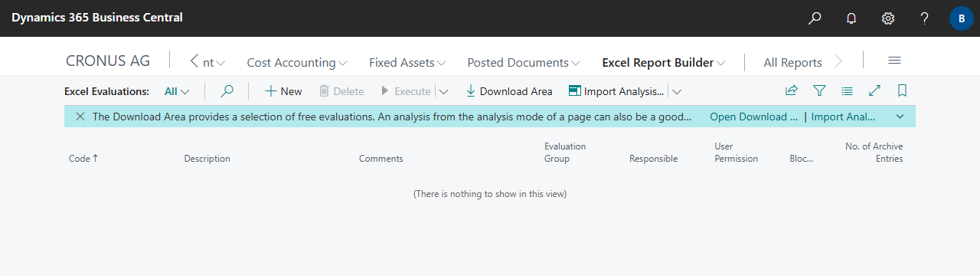Screen dimensions: 980x276
Task: Expand the page to full view
Action: [874, 90]
